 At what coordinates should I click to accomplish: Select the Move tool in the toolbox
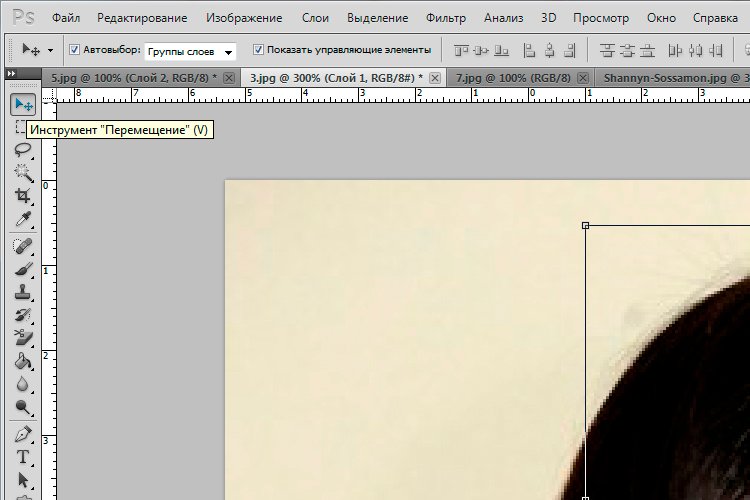pyautogui.click(x=23, y=104)
